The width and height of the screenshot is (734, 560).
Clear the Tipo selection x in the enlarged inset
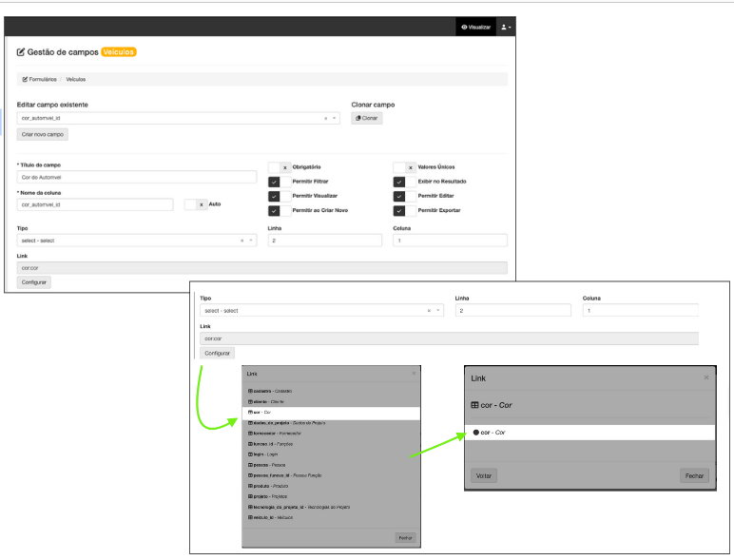pyautogui.click(x=429, y=311)
